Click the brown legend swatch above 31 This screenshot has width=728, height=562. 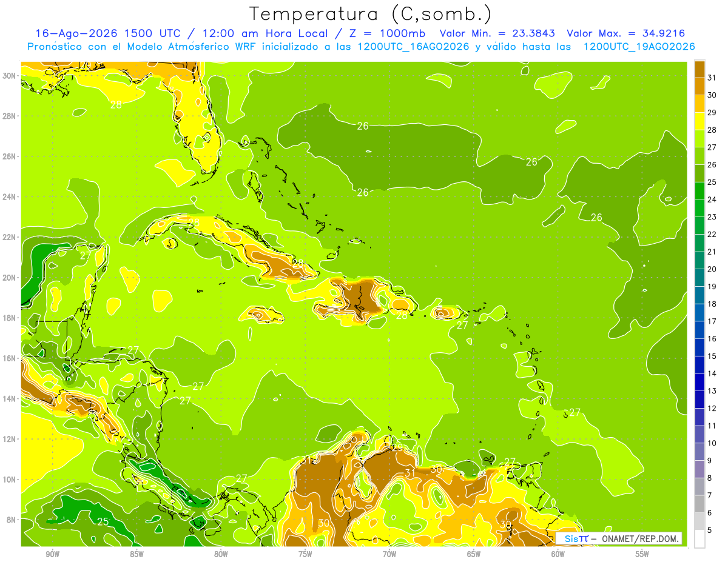click(699, 69)
